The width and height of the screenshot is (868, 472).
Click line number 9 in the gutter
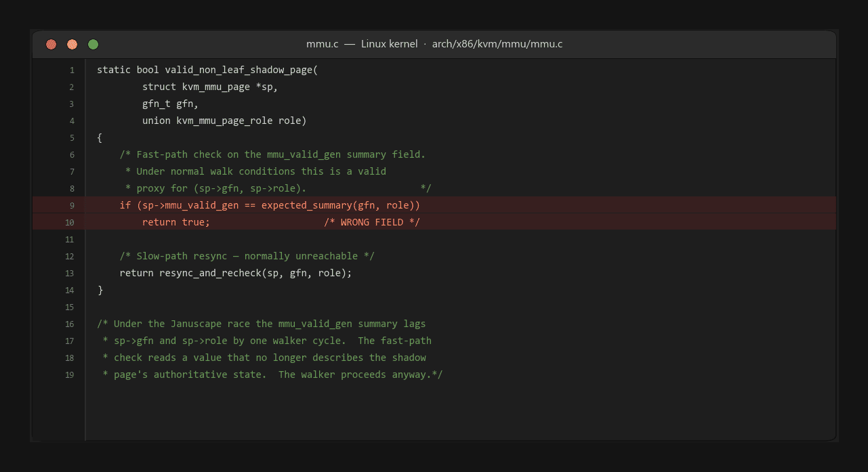[72, 206]
